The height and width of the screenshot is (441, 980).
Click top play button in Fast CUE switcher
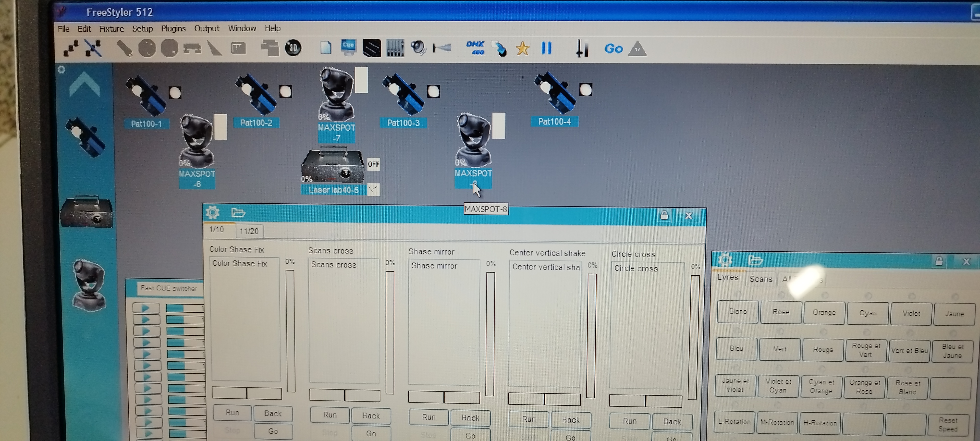pos(146,308)
